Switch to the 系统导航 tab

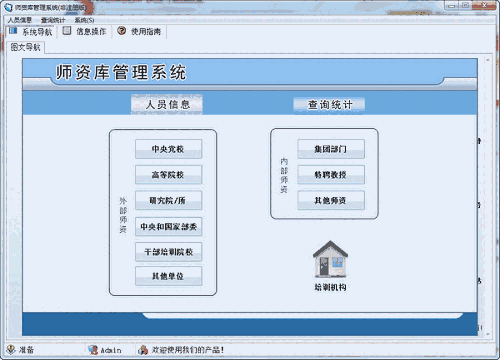point(31,32)
